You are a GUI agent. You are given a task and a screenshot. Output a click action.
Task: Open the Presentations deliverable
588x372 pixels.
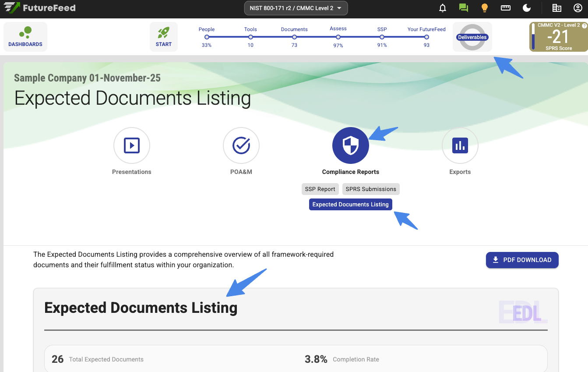(131, 145)
